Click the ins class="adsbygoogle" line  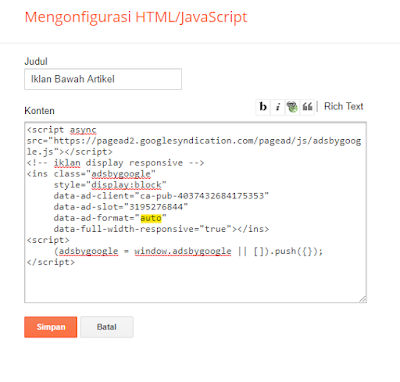(x=91, y=174)
